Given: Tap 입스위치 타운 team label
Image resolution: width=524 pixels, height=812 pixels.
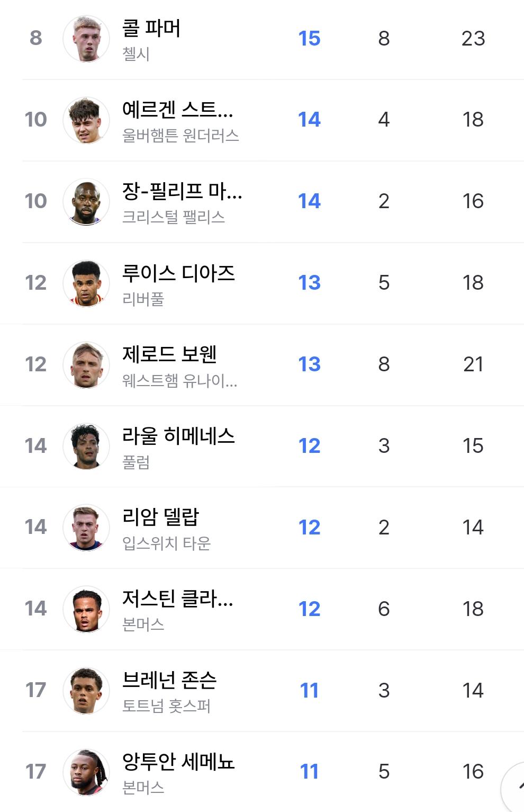Looking at the screenshot, I should 166,543.
